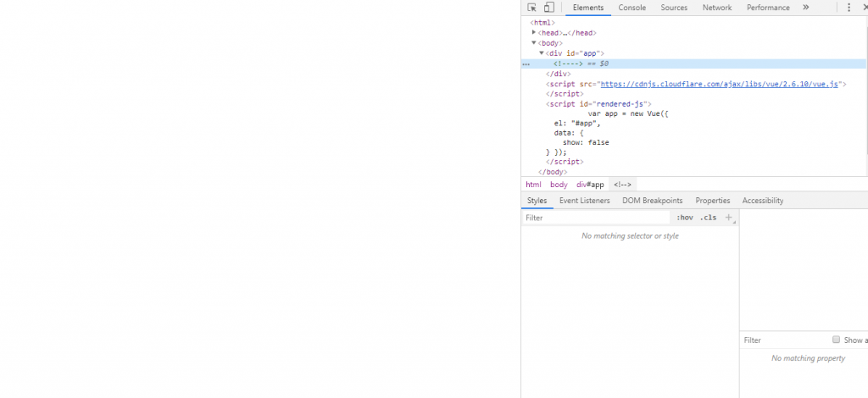Click the 'el: "#app",' code line
The image size is (868, 398).
tap(577, 124)
